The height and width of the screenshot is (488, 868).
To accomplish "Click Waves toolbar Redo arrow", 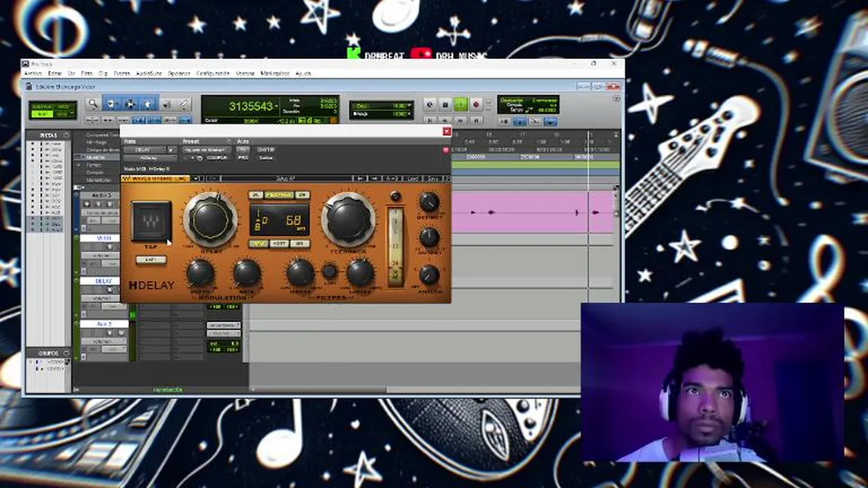I will point(375,178).
